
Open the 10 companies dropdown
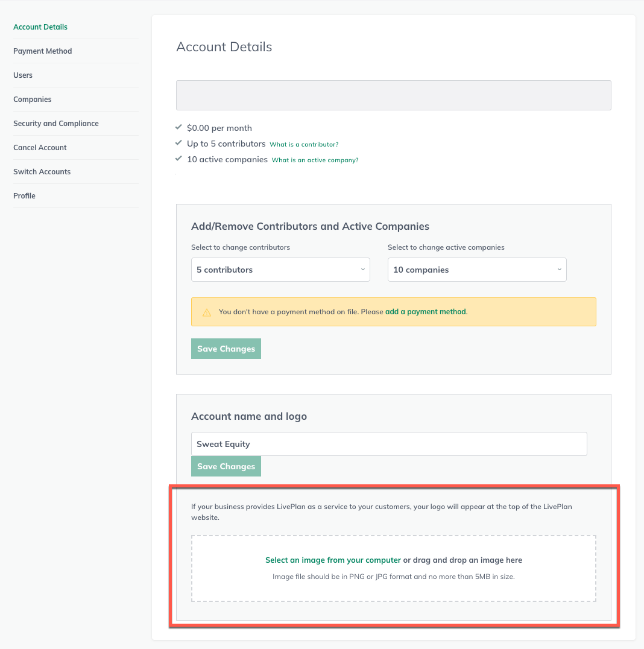pyautogui.click(x=477, y=270)
